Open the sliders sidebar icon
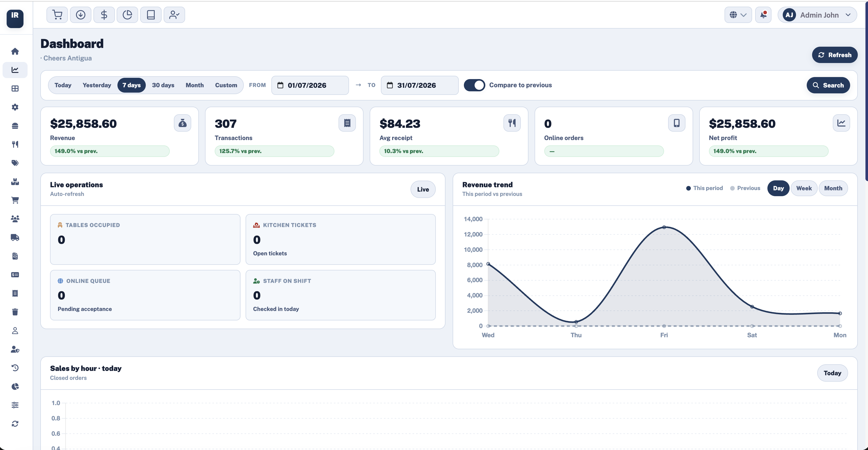Screen dimensions: 868x450 [x=15, y=405]
